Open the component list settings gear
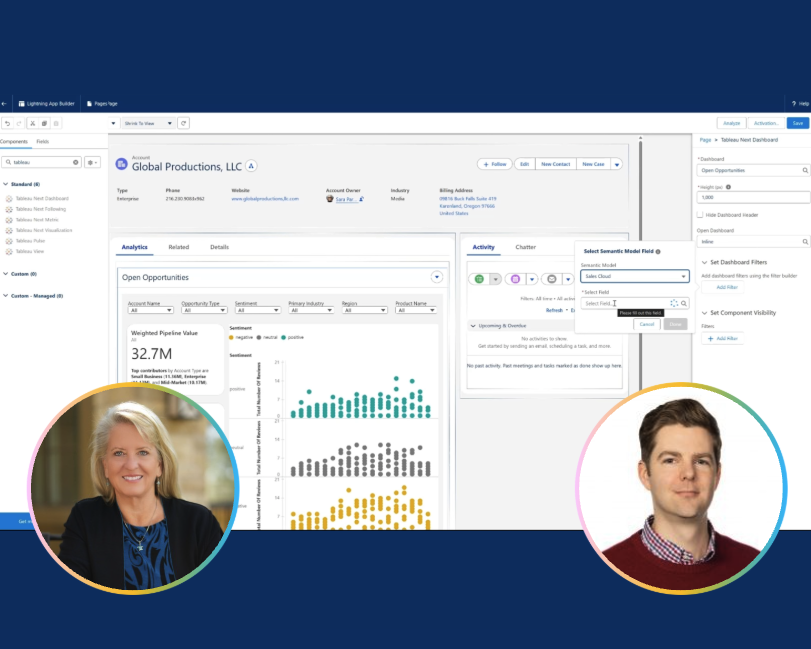Viewport: 811px width, 649px height. [x=92, y=162]
